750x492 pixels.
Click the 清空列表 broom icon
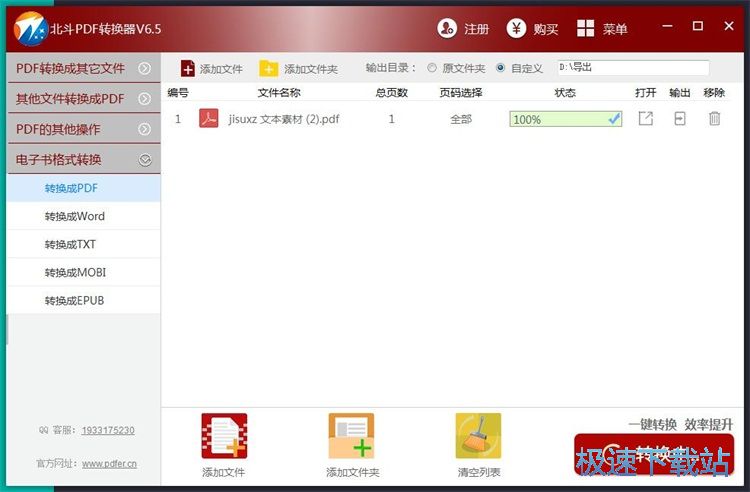(478, 436)
